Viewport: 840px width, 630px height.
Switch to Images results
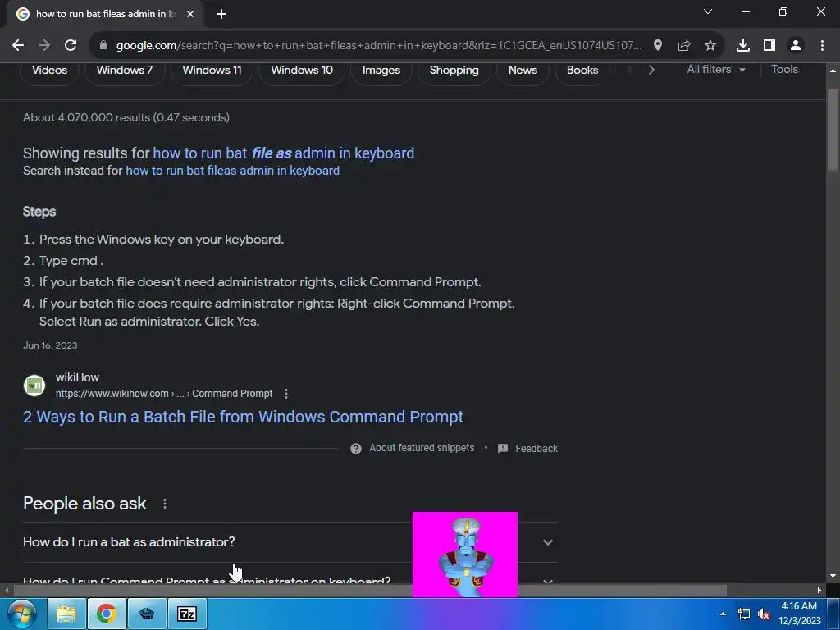click(x=381, y=71)
